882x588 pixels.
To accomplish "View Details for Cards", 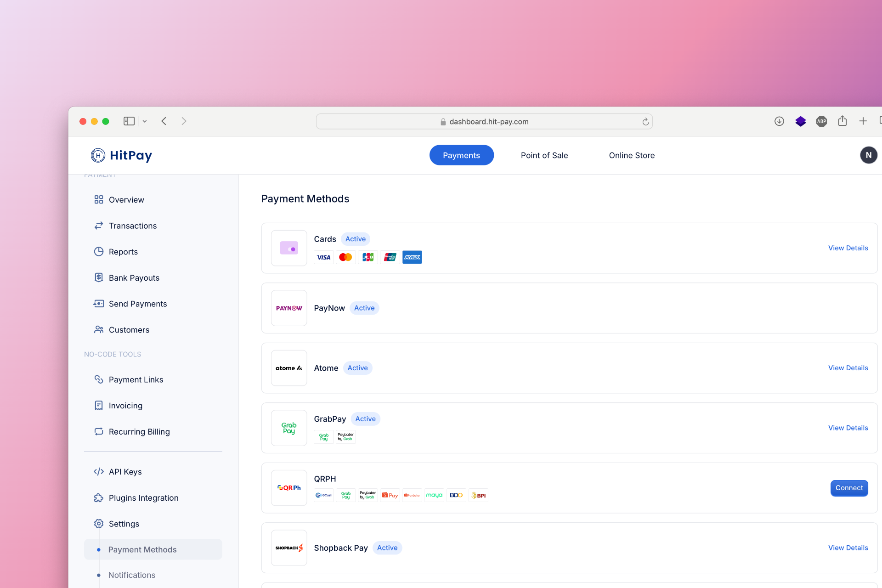I will point(848,248).
